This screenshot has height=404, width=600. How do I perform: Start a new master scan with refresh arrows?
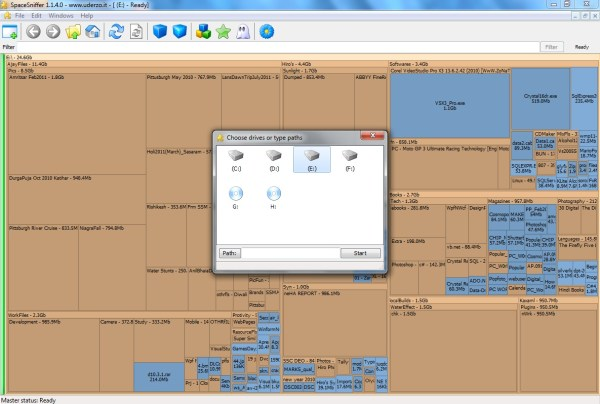coord(116,32)
